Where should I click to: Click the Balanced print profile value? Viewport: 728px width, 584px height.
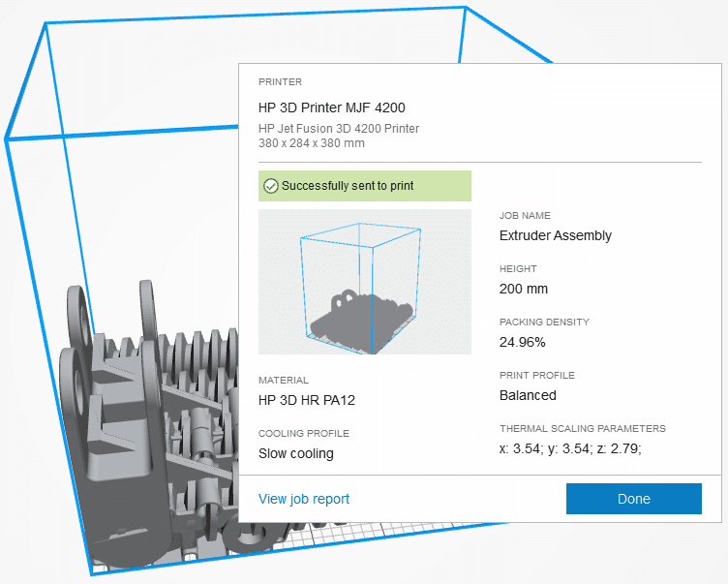pos(528,395)
